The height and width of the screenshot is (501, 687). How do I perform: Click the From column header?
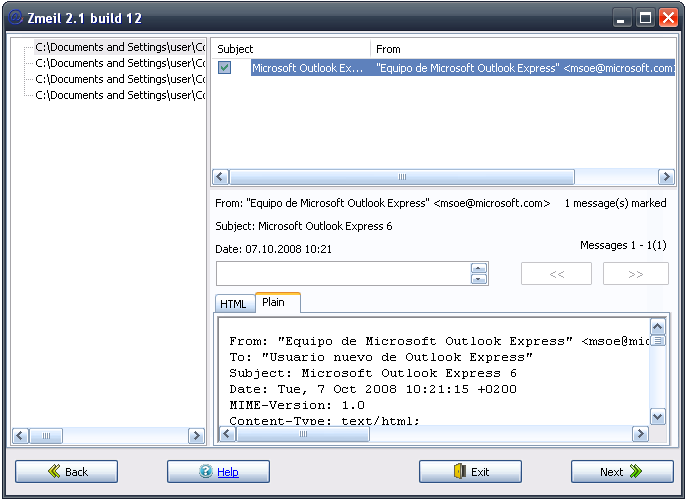[523, 49]
